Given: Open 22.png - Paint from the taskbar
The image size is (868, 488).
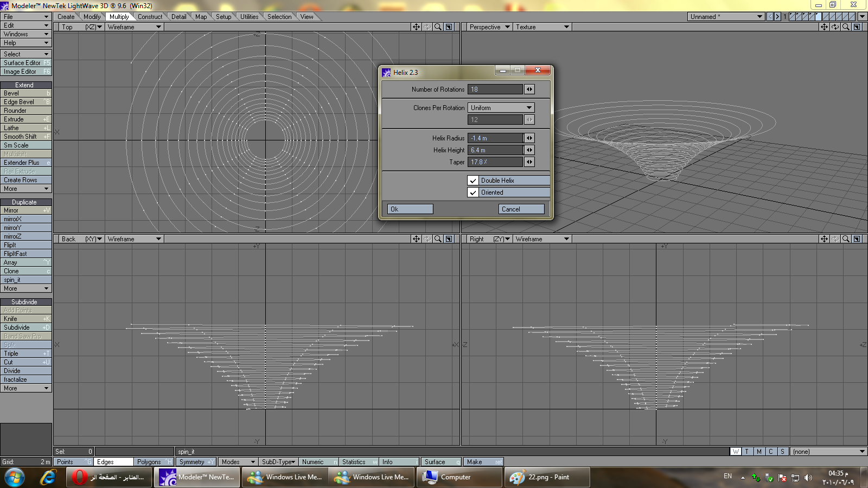Looking at the screenshot, I should pyautogui.click(x=547, y=478).
